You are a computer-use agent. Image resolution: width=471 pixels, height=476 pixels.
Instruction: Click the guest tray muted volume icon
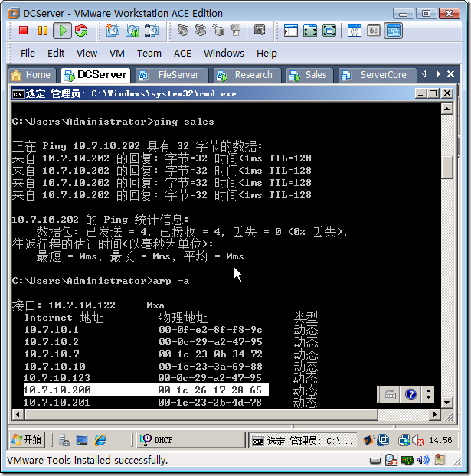418,441
